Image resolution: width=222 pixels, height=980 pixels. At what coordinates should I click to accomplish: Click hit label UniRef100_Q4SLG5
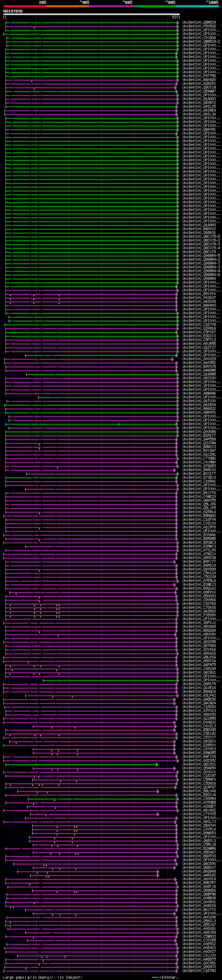point(199,106)
